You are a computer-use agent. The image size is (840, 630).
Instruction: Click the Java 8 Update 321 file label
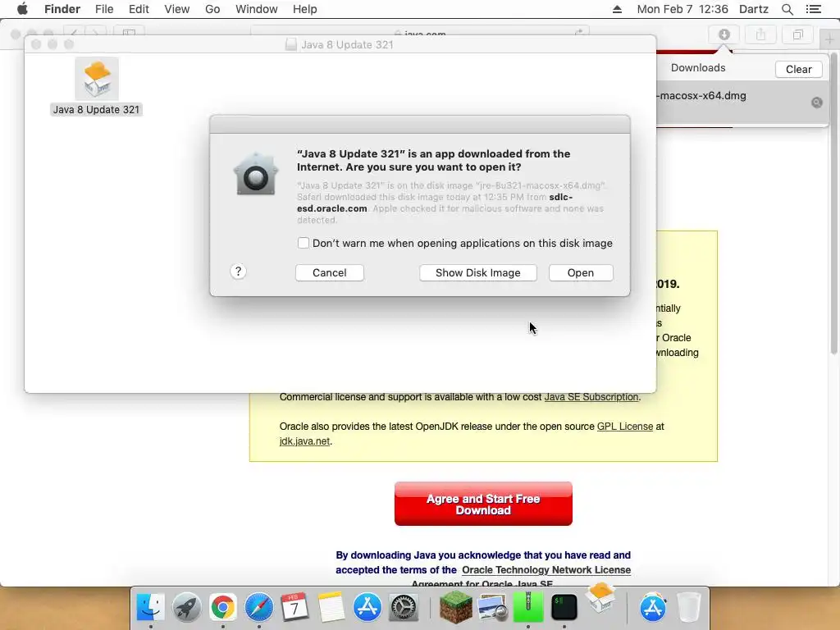point(97,110)
